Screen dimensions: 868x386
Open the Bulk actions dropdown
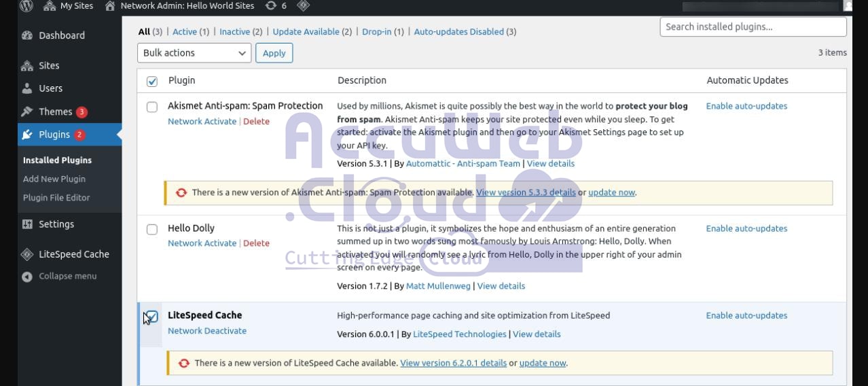pos(194,53)
